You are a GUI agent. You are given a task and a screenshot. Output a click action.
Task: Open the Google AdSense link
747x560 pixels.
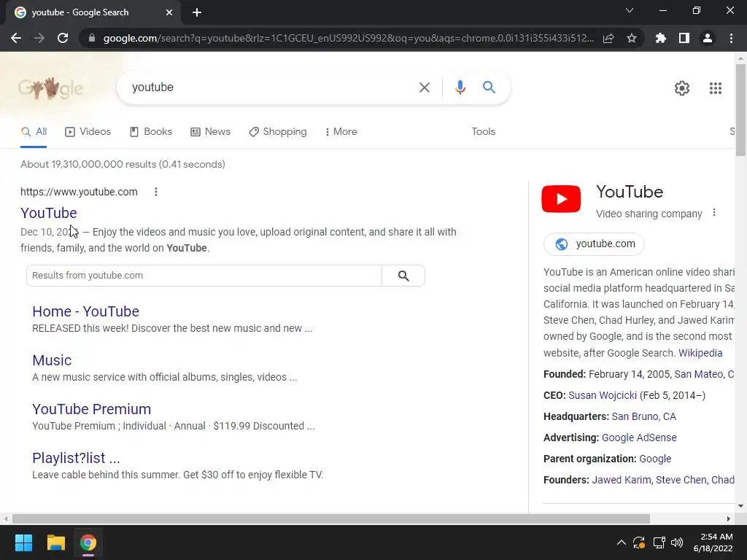click(x=639, y=437)
